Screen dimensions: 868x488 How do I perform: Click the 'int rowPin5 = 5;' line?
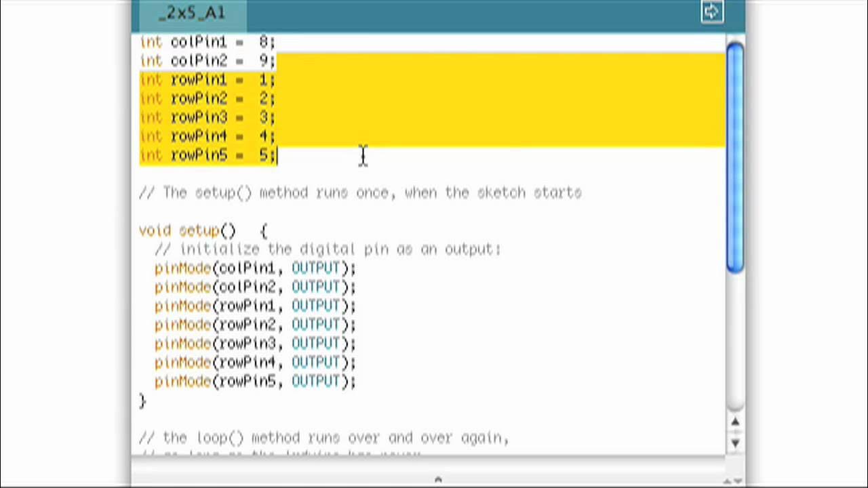click(x=207, y=156)
